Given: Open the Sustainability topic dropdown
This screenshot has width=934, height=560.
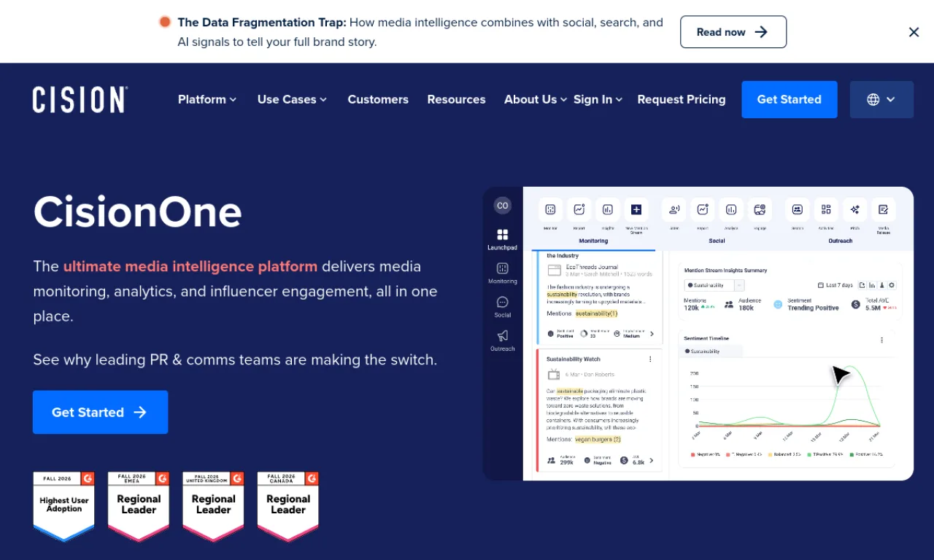Looking at the screenshot, I should [x=714, y=285].
